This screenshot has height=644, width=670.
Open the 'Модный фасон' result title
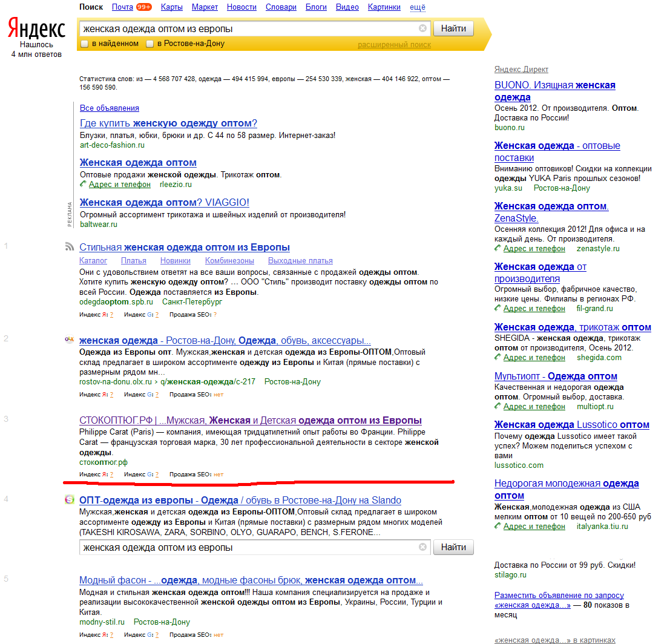251,580
